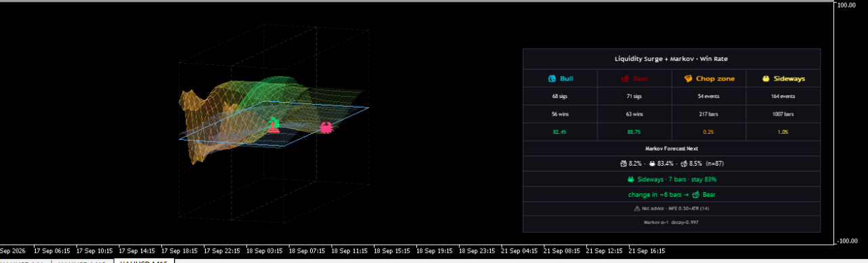Click the crab icon beside 83.4% forecast
Screen dimensions: 868x263
click(x=652, y=163)
